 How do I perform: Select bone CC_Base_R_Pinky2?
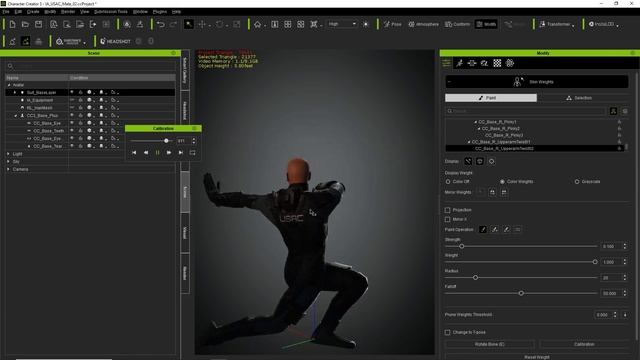coord(500,129)
